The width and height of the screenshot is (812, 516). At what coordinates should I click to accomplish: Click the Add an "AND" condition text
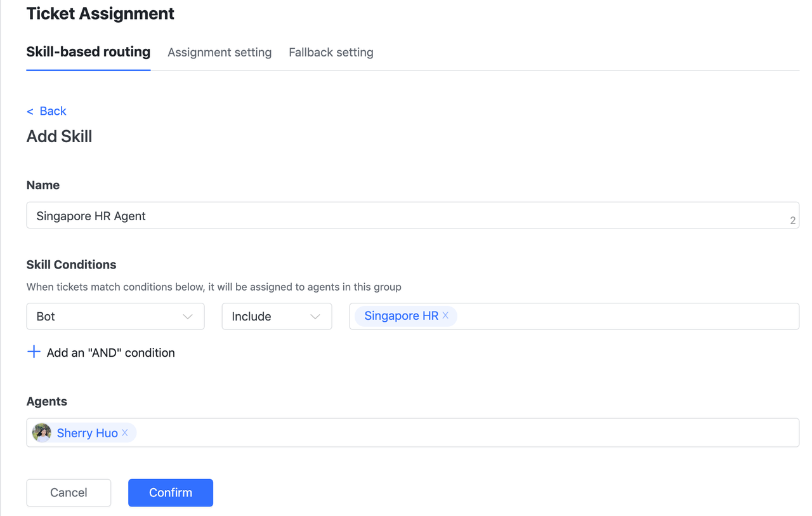110,353
